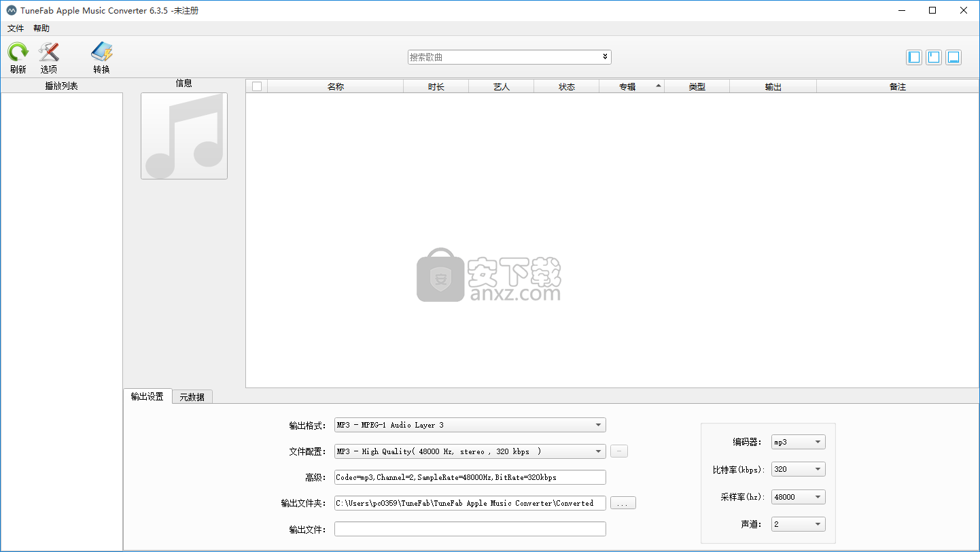Open the 采样率 48000 dropdown
Viewport: 980px width, 552px height.
click(799, 497)
